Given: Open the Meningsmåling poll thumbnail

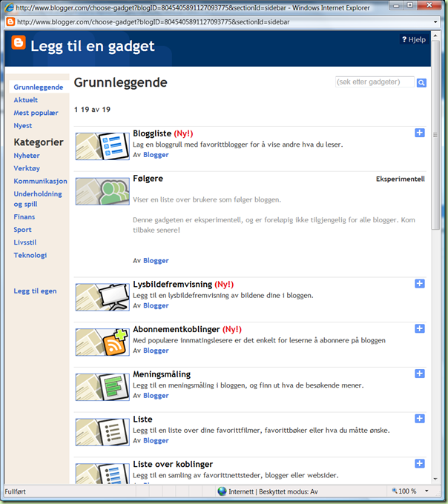Looking at the screenshot, I should [x=102, y=387].
